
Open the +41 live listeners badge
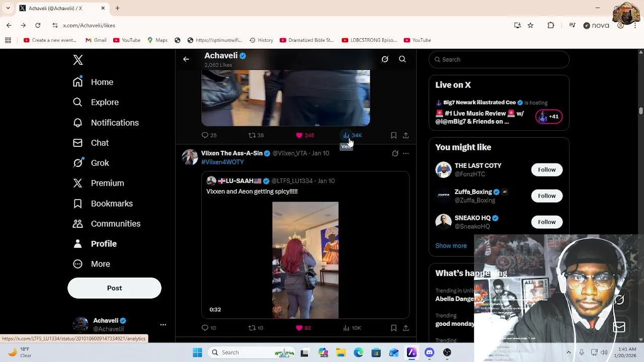click(x=549, y=117)
